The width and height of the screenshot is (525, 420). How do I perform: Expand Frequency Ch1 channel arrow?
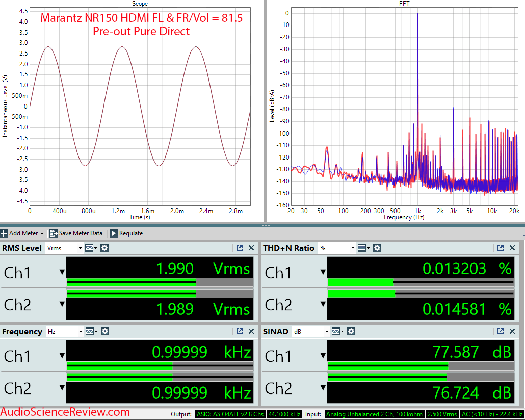tap(62, 356)
